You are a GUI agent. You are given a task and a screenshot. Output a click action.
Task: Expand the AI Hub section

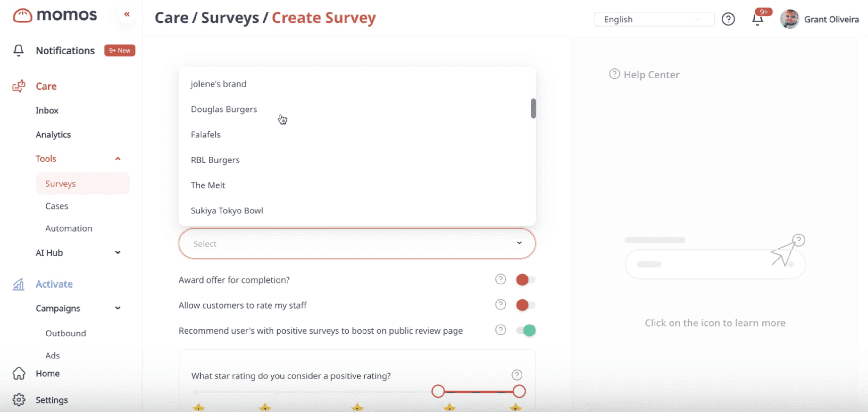point(118,253)
